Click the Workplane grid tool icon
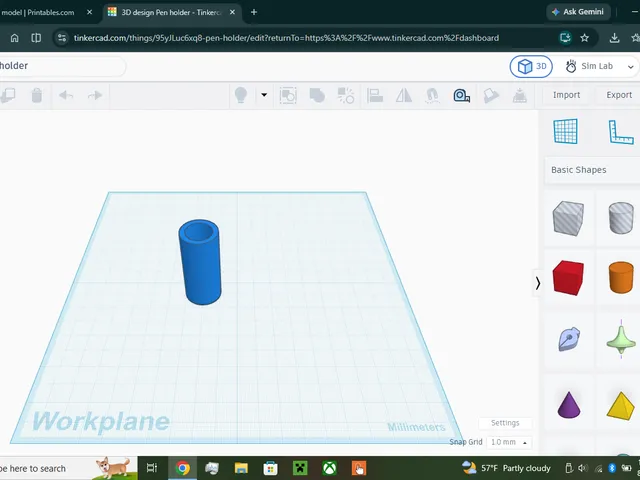The height and width of the screenshot is (480, 640). click(566, 131)
